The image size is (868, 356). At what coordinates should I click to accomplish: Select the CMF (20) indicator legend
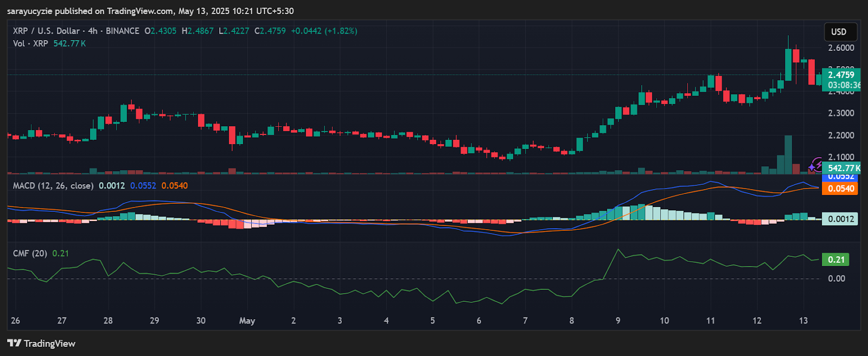[x=30, y=253]
